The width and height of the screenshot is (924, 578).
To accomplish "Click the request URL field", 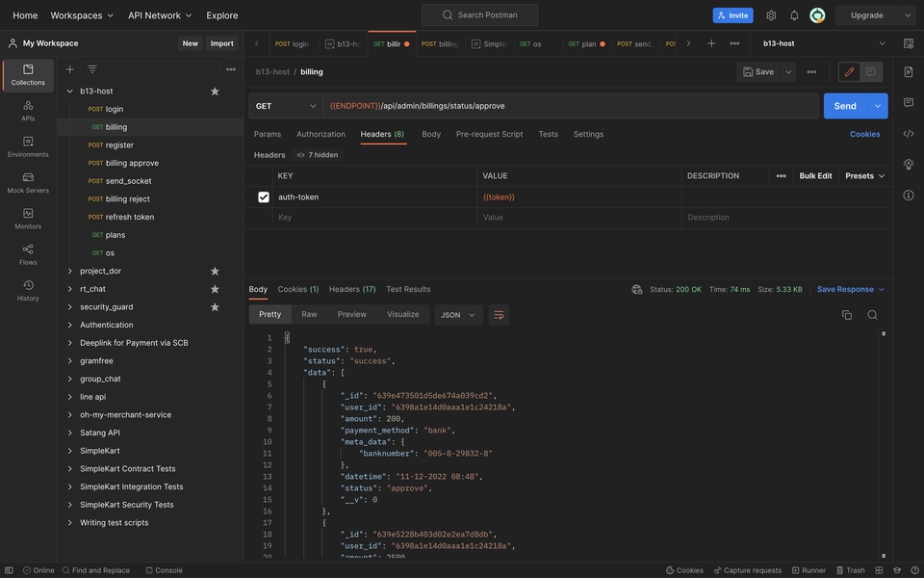I will 571,106.
